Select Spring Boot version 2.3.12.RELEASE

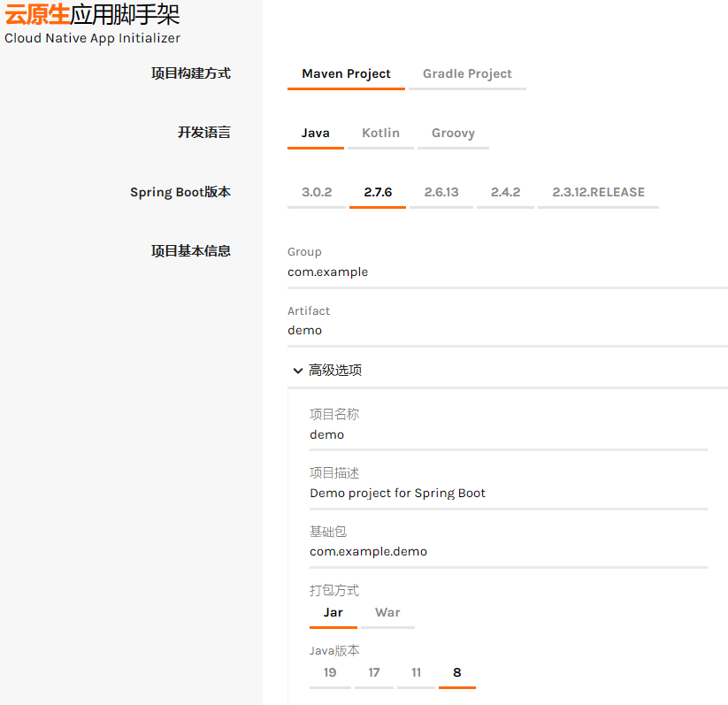[x=598, y=192]
